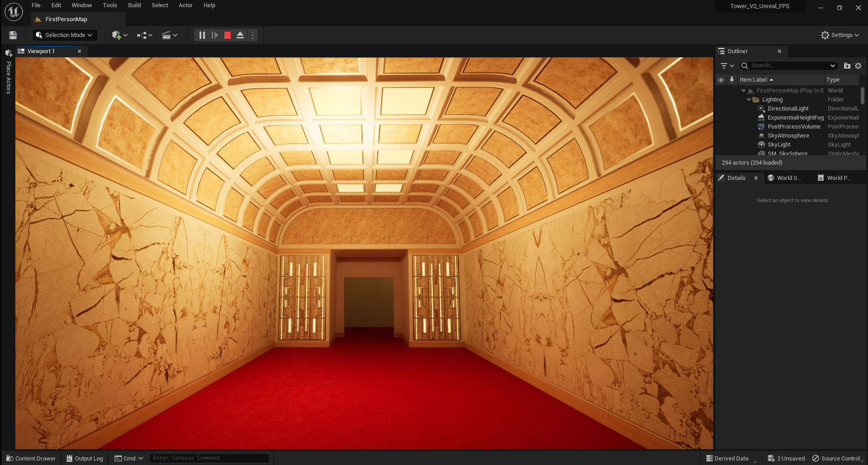The height and width of the screenshot is (465, 868).
Task: Open Outliner settings gear
Action: tap(858, 66)
